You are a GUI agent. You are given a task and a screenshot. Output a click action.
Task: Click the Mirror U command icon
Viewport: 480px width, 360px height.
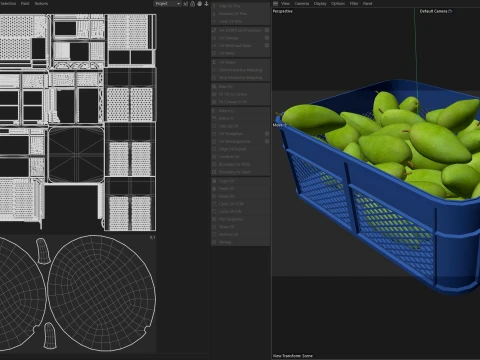214,110
